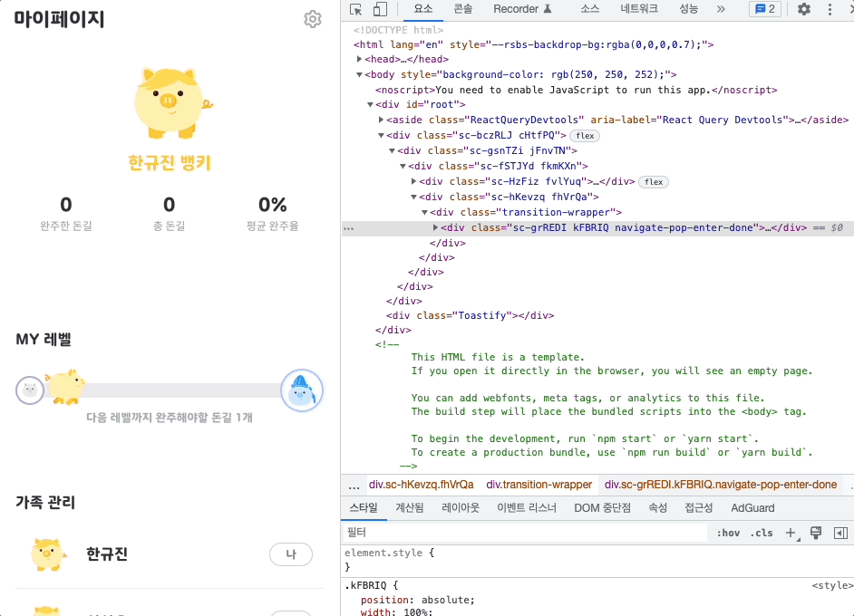Collapse the sc-bczRLJ cHtfPQ div

(382, 135)
